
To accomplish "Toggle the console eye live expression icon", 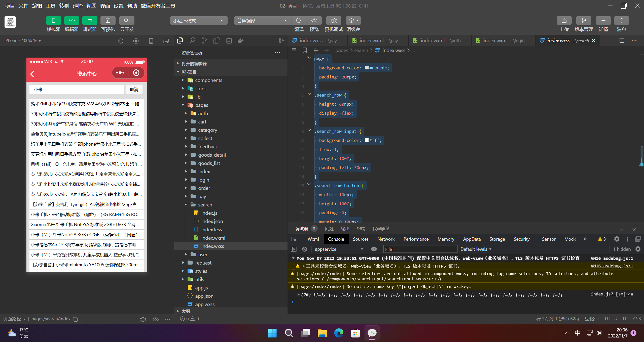I will tap(374, 249).
